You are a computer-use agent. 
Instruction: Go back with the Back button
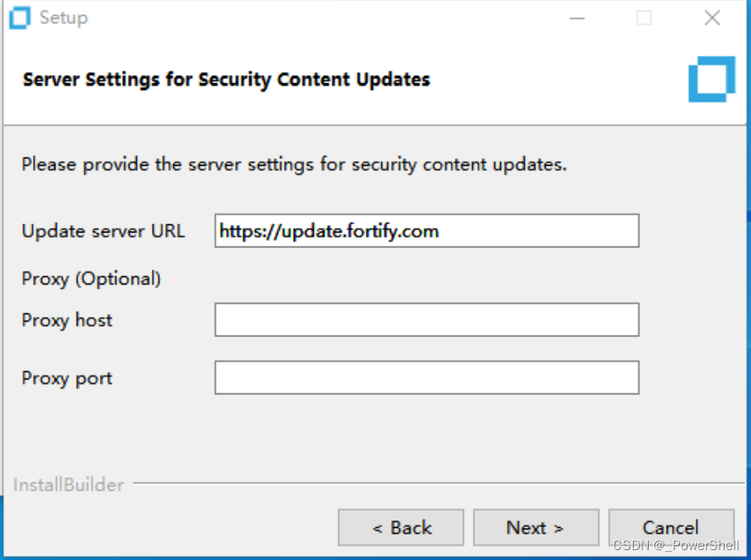[401, 528]
